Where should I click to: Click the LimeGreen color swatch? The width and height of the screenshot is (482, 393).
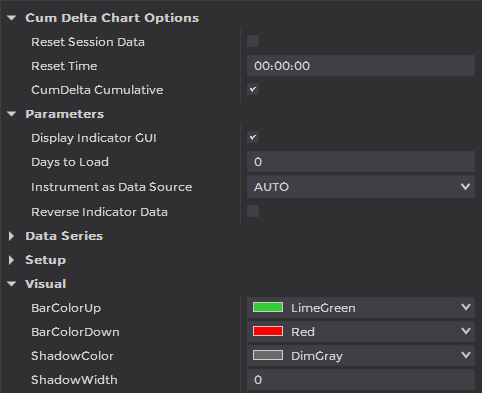click(268, 307)
